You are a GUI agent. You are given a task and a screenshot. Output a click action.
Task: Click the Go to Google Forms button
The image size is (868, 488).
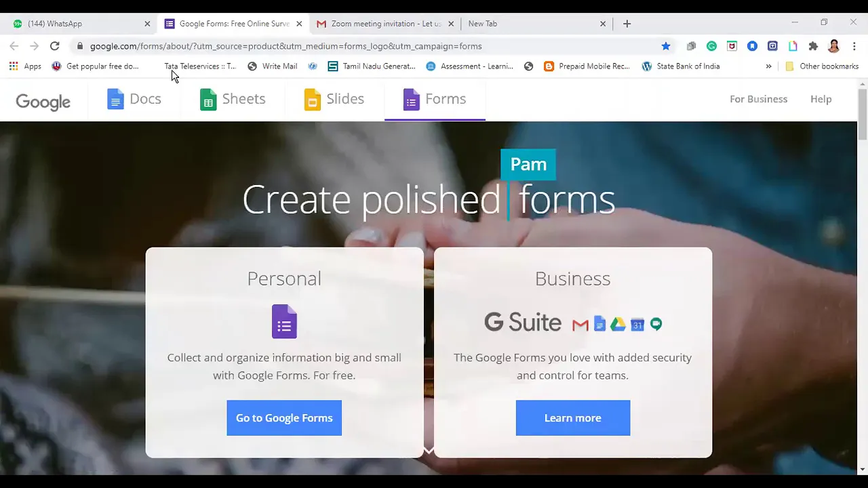click(x=284, y=418)
